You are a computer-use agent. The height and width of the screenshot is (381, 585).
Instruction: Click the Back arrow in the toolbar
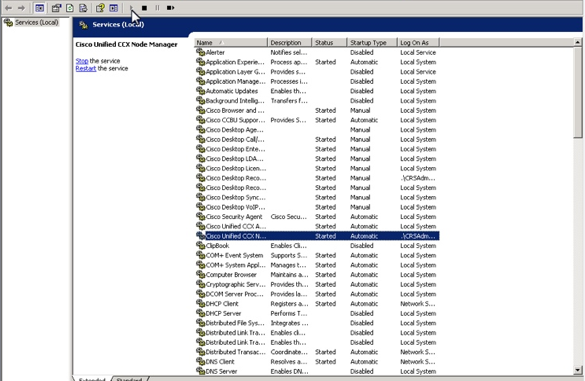point(8,8)
